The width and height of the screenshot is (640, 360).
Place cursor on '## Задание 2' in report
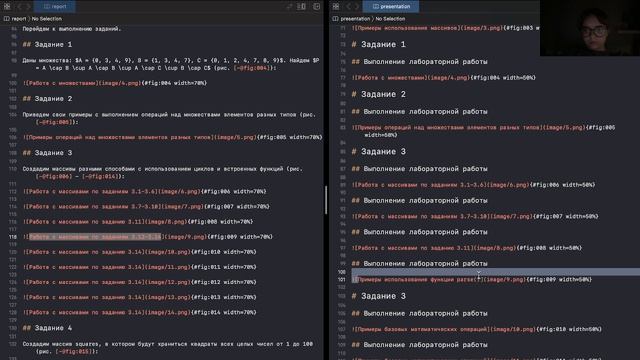click(x=47, y=99)
